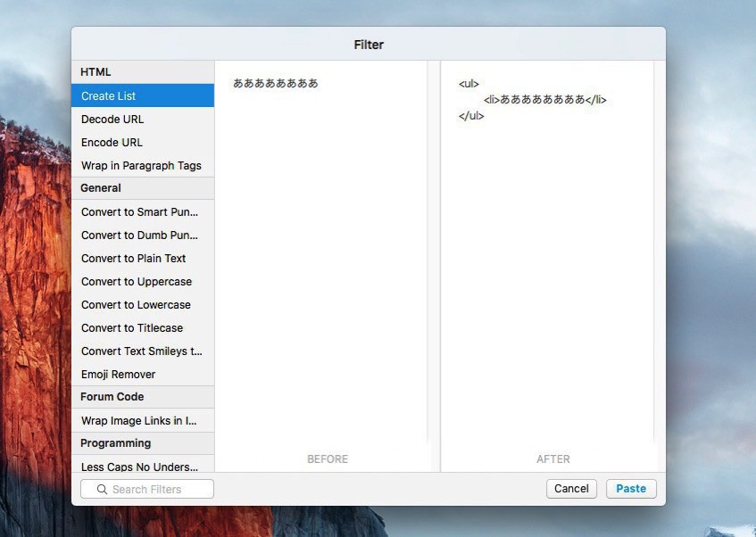Click the Paste button
The width and height of the screenshot is (756, 537).
pyautogui.click(x=631, y=488)
